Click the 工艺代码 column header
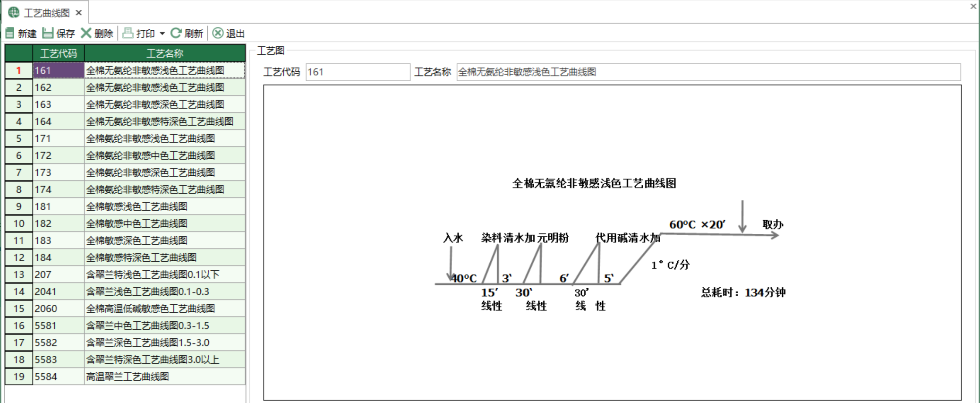The height and width of the screenshot is (403, 980). click(x=59, y=53)
